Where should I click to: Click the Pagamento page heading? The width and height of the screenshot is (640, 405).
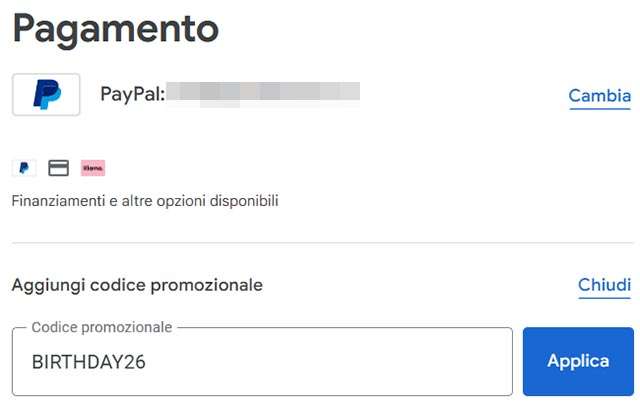point(114,29)
